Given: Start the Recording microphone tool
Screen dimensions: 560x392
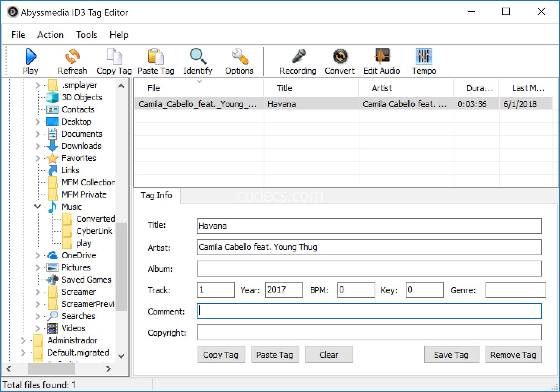Looking at the screenshot, I should click(298, 62).
